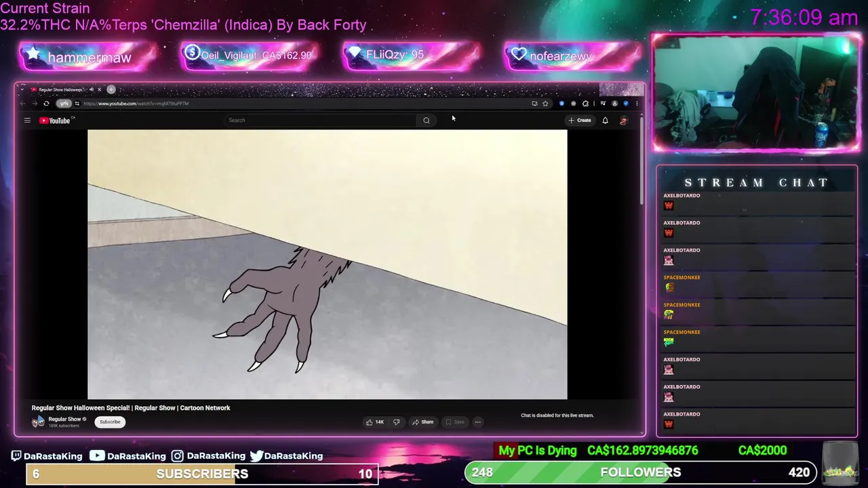Viewport: 868px width, 488px height.
Task: Click the SUBSCRIBERS progress bar
Action: coord(202,474)
